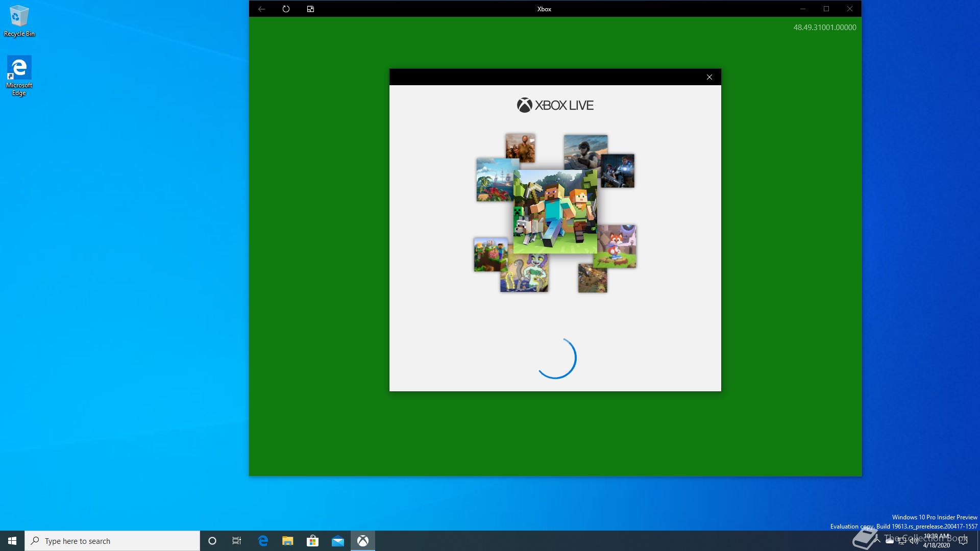Screen dimensions: 980x551
Task: Open the Action Center notifications icon
Action: (x=963, y=541)
